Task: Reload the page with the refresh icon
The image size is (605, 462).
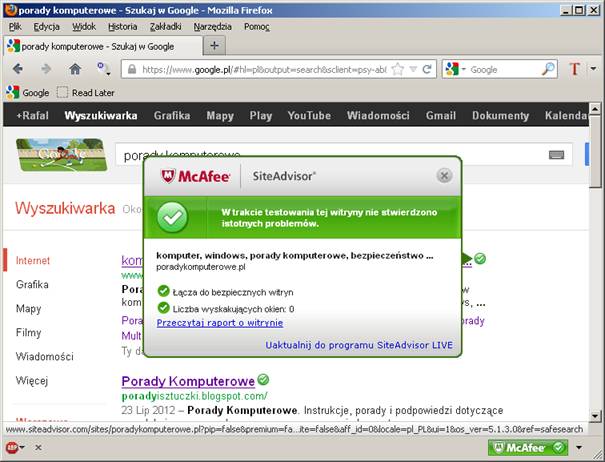Action: 427,69
